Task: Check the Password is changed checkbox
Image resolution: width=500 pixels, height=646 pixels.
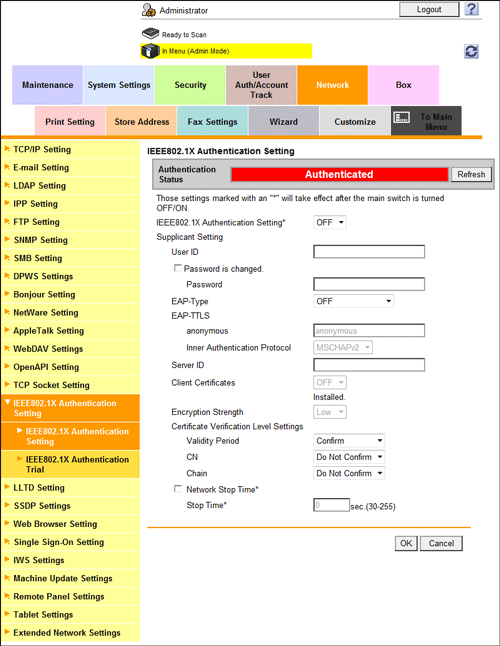Action: tap(178, 268)
